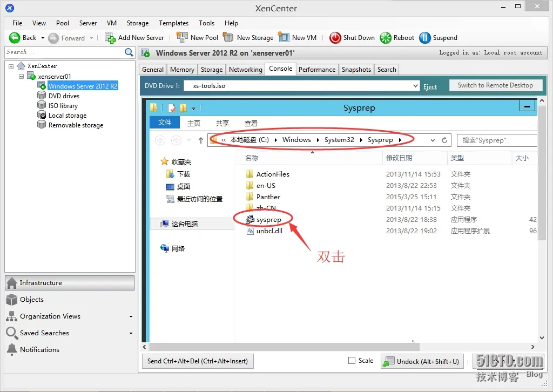Switch to the Memory tab
The width and height of the screenshot is (553, 392).
click(x=182, y=70)
